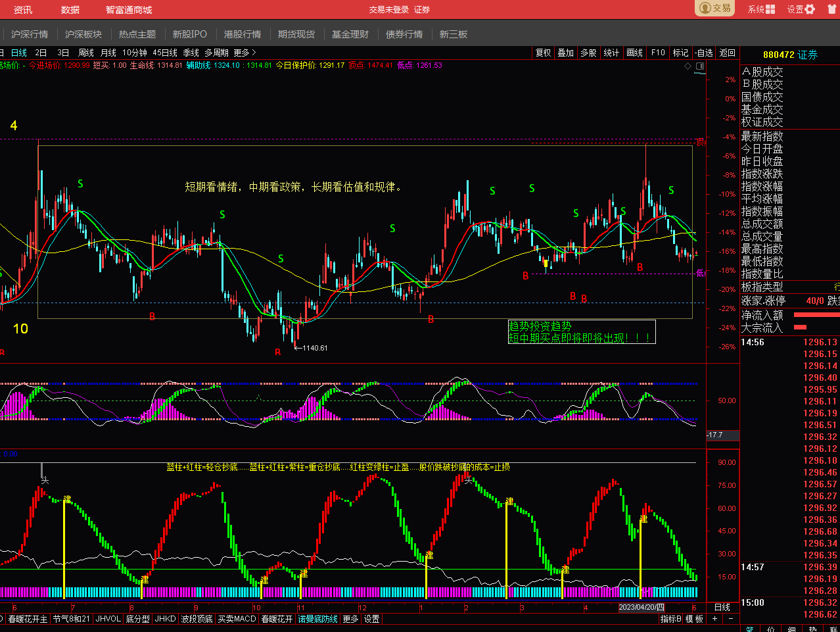
Task: Toggle 叠加 overlay option
Action: (566, 53)
